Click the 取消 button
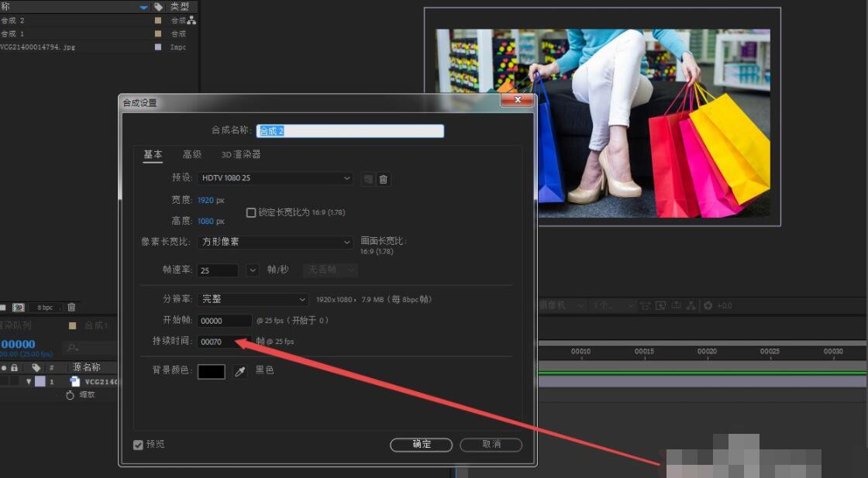Image resolution: width=868 pixels, height=478 pixels. 491,444
